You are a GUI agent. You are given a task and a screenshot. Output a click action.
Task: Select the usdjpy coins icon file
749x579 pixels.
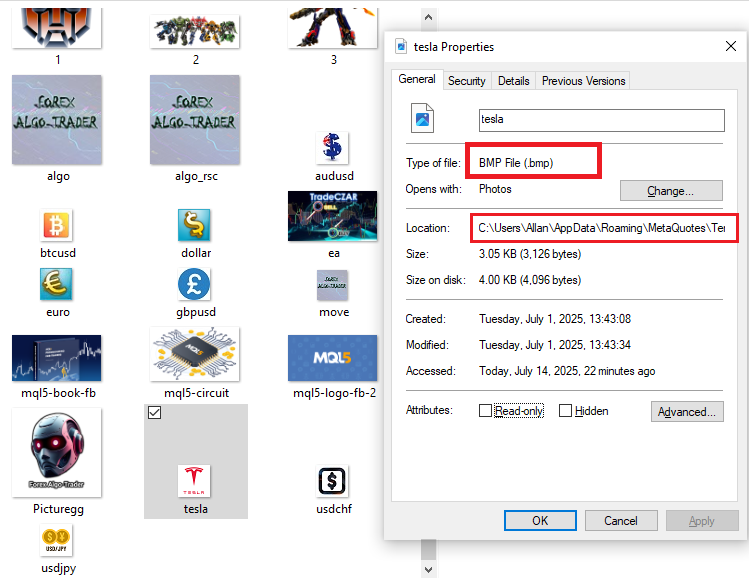tap(56, 540)
